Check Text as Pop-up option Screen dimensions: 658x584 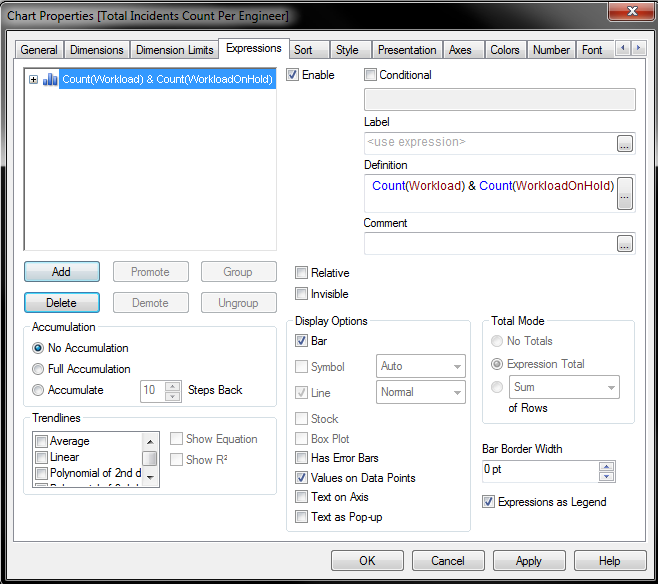pos(301,516)
